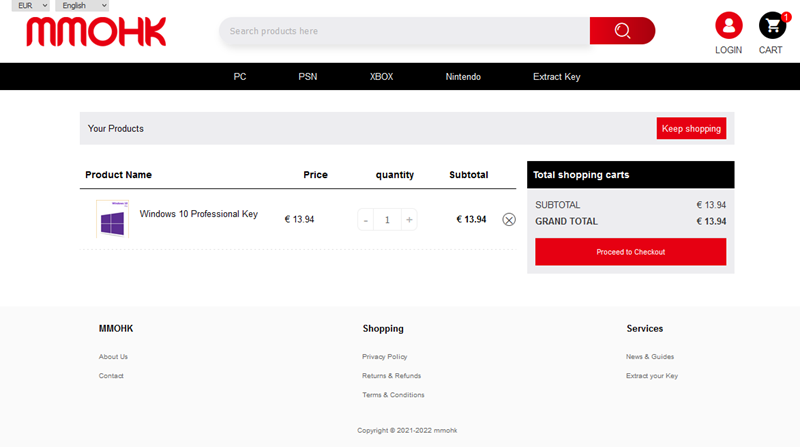800x447 pixels.
Task: Open the English language dropdown
Action: click(x=81, y=6)
